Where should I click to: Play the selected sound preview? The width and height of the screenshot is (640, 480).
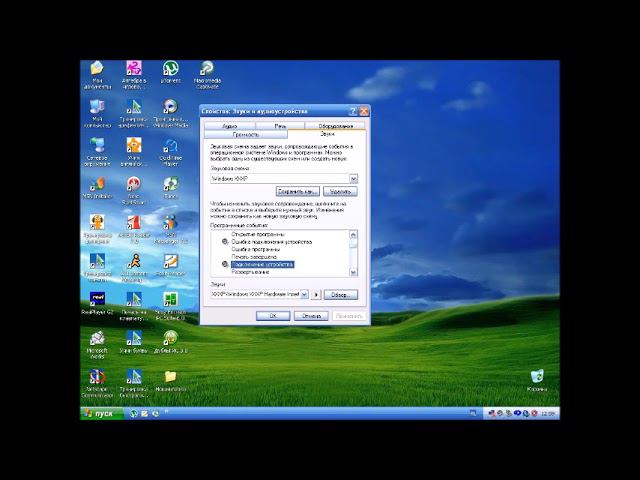(316, 295)
